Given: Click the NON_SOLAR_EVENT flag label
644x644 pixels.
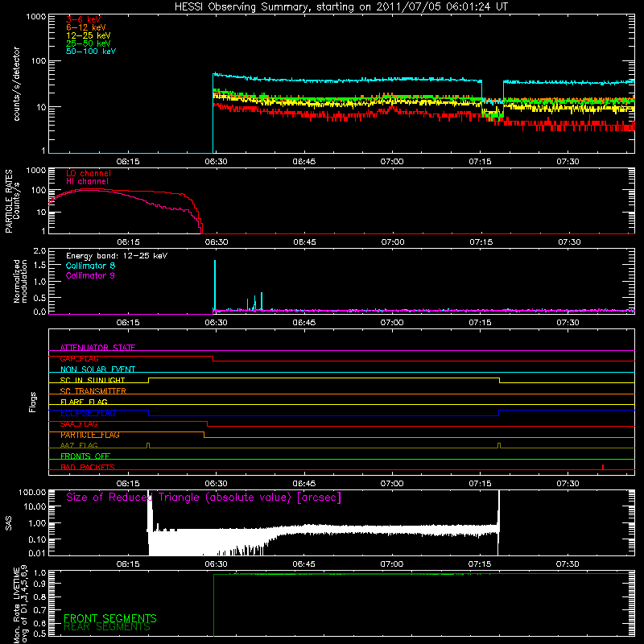Looking at the screenshot, I should pos(97,369).
